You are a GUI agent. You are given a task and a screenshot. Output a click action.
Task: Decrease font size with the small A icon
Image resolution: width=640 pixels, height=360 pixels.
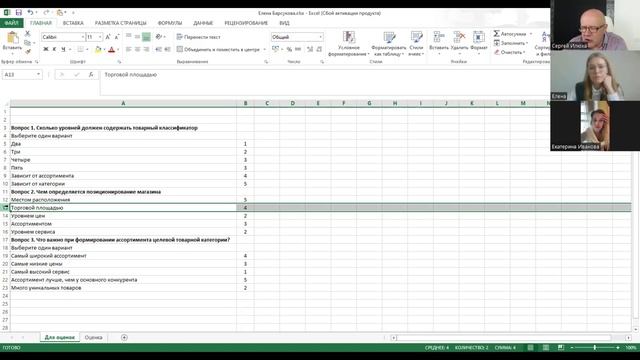(x=117, y=37)
